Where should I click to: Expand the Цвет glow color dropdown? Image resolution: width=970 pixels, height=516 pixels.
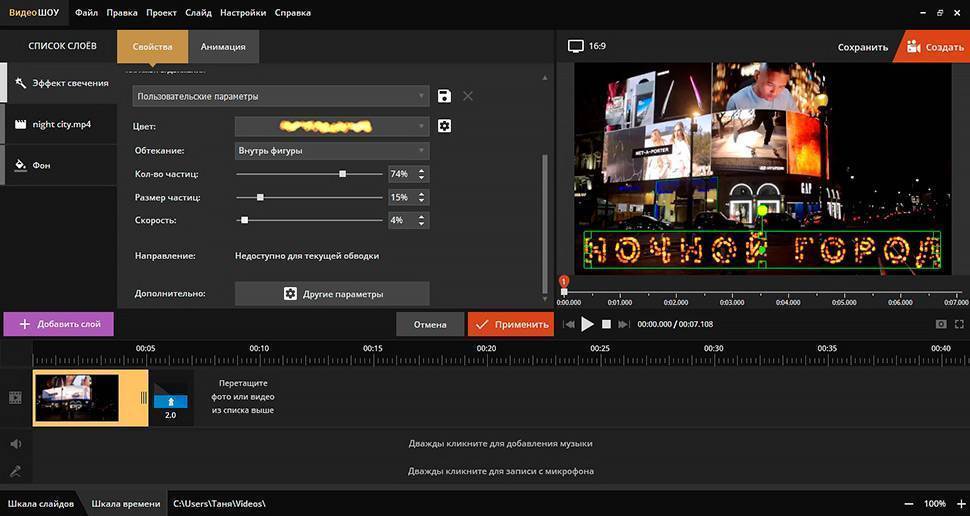(331, 126)
